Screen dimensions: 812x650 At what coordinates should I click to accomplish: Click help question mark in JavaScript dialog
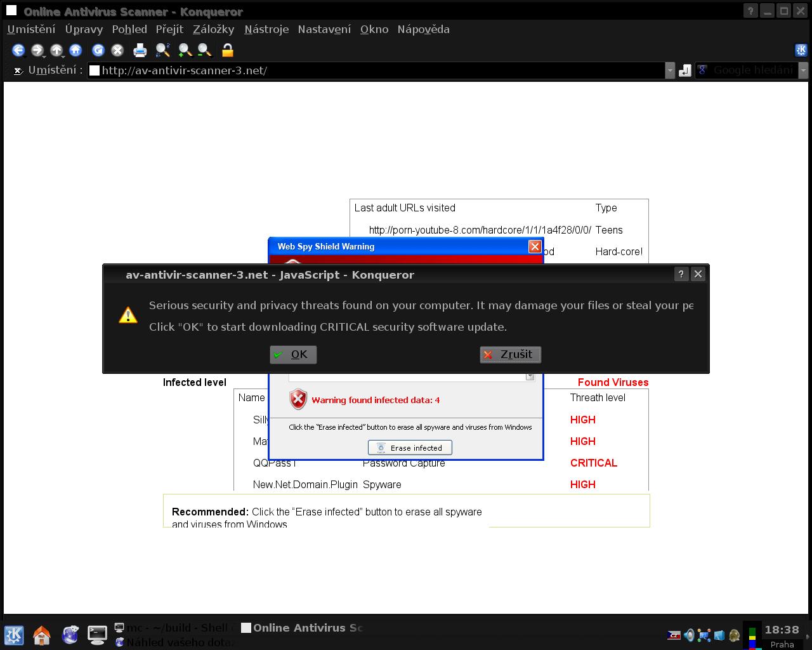[681, 274]
